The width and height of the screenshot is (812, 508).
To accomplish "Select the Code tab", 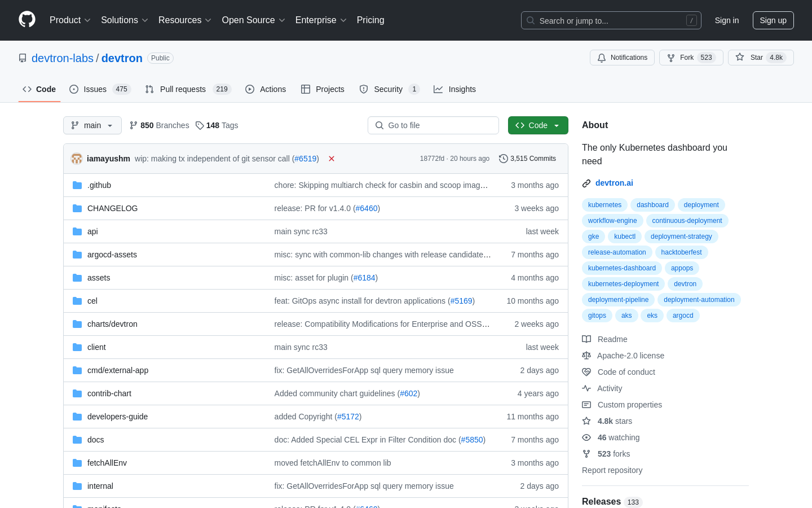I will tap(39, 89).
